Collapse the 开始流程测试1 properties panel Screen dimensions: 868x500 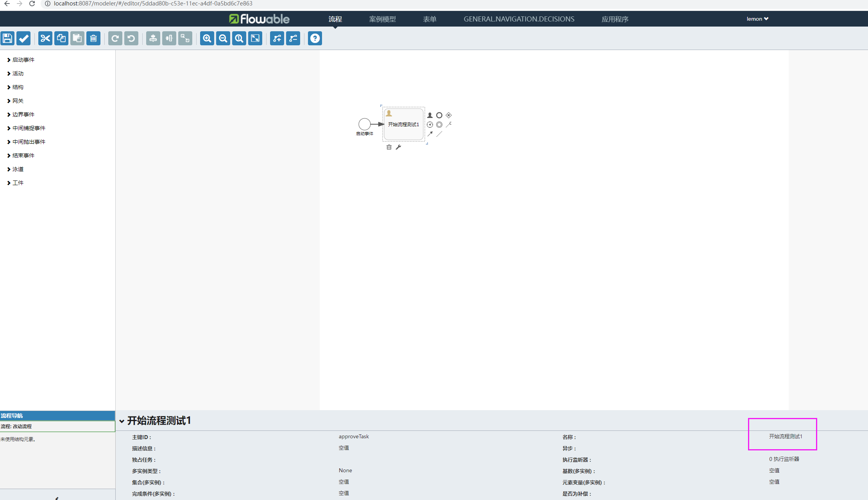[x=122, y=421]
